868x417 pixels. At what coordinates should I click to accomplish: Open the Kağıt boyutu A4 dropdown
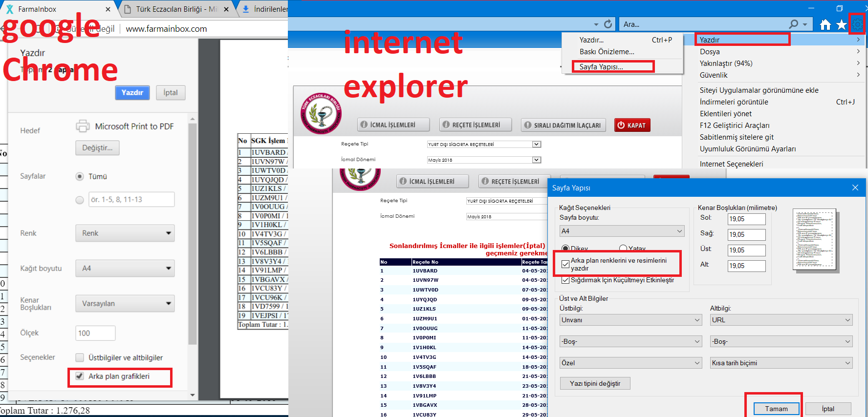(125, 268)
